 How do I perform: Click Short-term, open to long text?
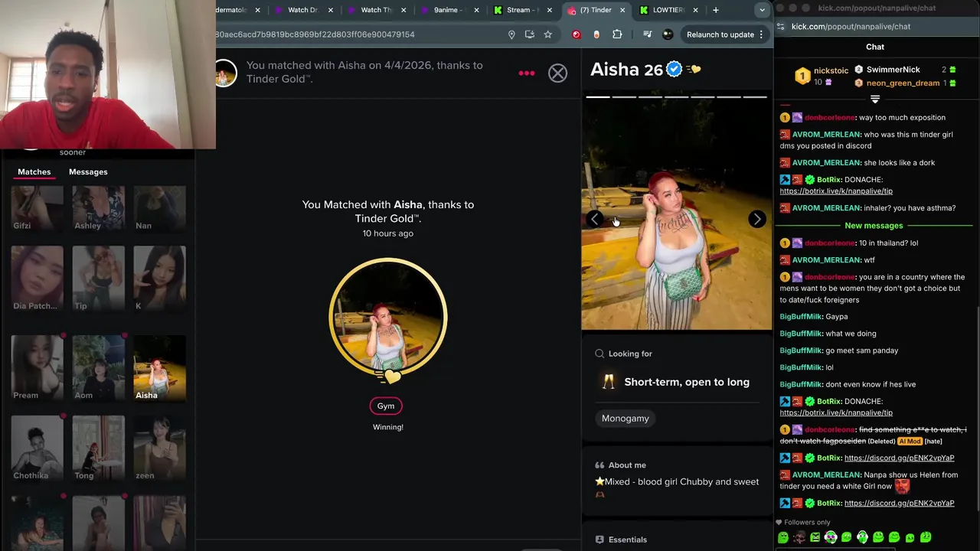pos(687,382)
